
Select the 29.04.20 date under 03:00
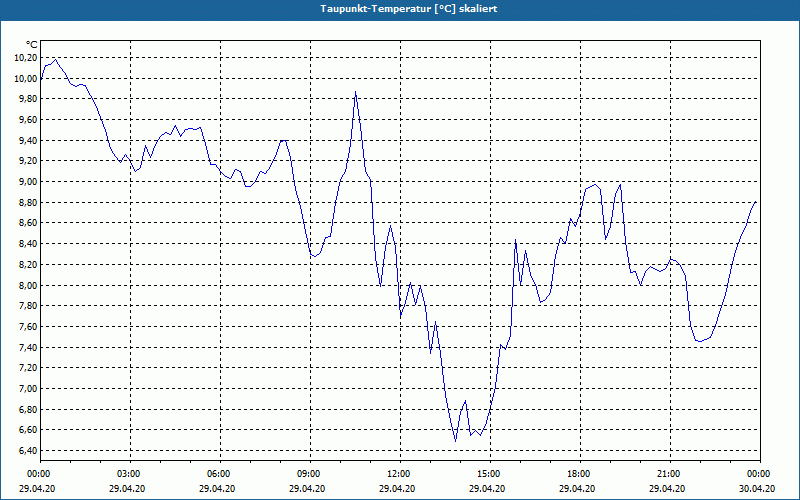point(127,488)
